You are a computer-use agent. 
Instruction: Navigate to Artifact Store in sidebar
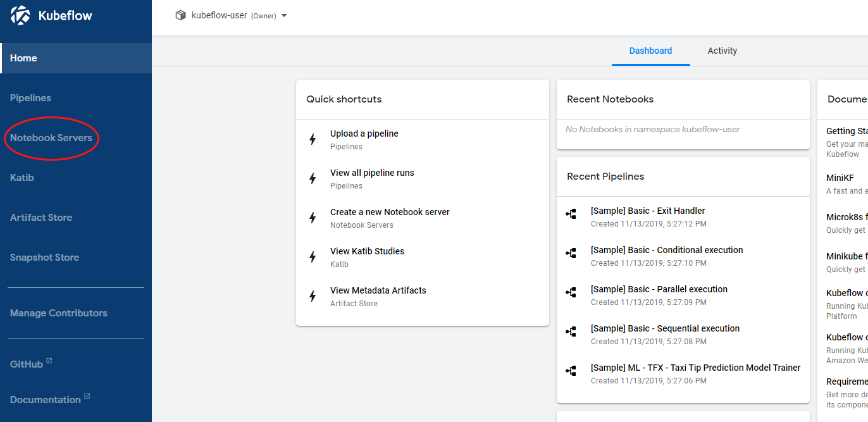[41, 218]
